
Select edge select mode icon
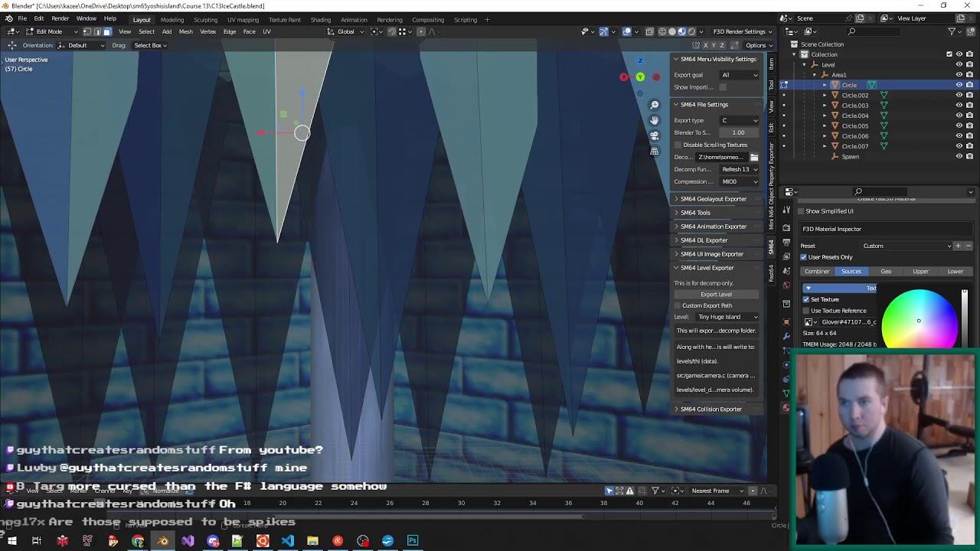(97, 31)
